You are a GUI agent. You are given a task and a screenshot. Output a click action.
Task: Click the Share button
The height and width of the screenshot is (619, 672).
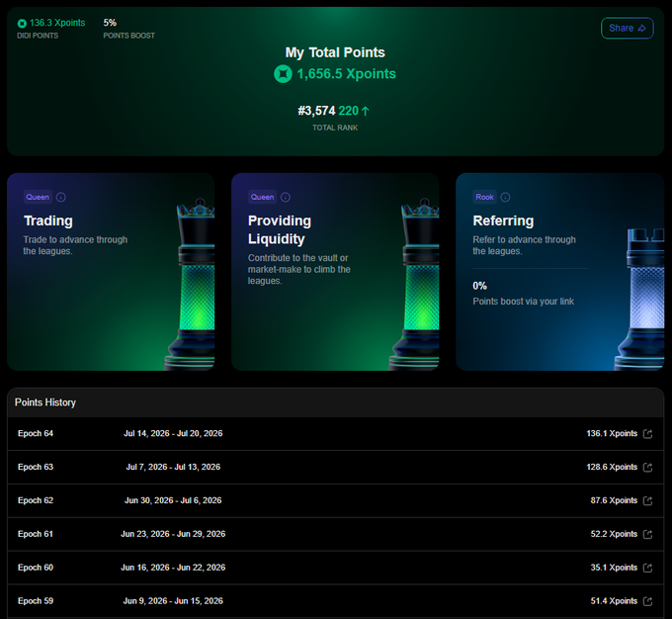coord(627,29)
